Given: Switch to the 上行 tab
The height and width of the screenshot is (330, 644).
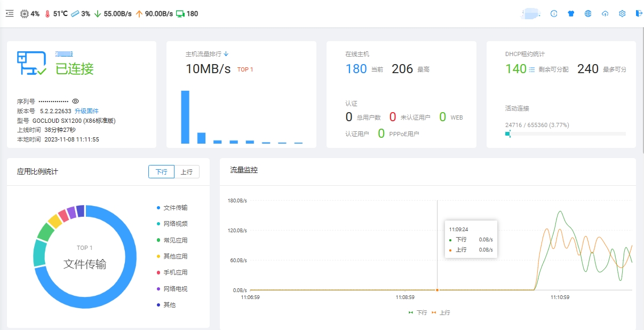Looking at the screenshot, I should [x=187, y=172].
